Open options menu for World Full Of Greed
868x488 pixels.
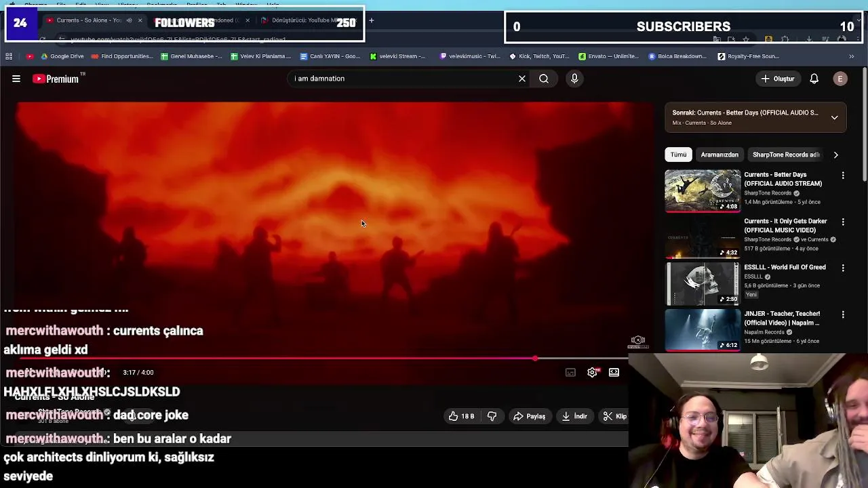pos(843,268)
